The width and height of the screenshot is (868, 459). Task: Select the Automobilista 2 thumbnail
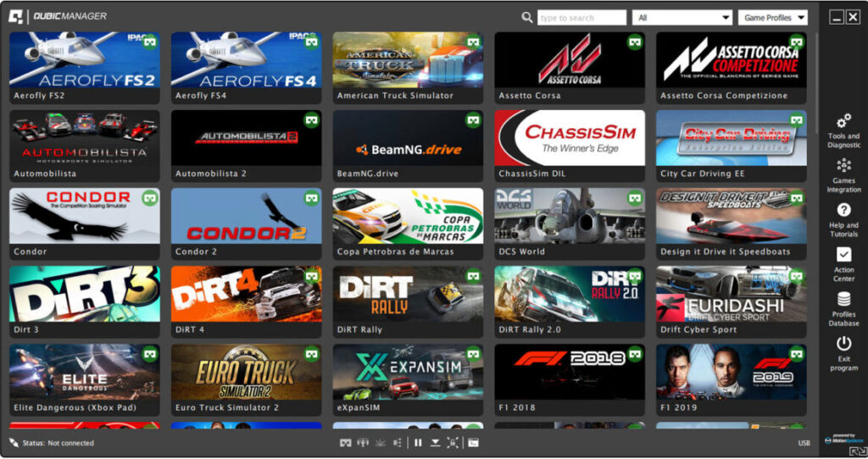pos(247,138)
